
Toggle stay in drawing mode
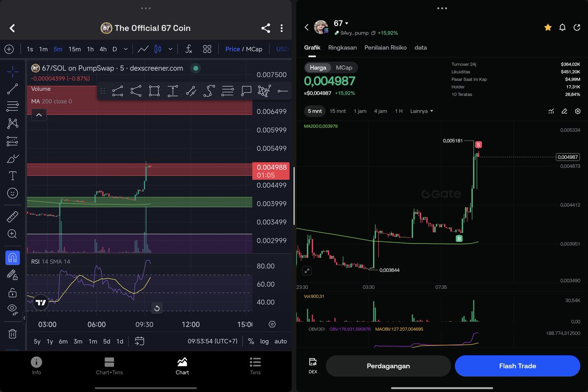tap(13, 275)
